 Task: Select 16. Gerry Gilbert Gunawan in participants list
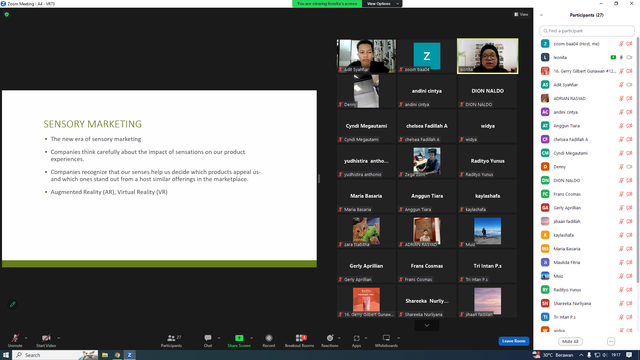[x=587, y=71]
